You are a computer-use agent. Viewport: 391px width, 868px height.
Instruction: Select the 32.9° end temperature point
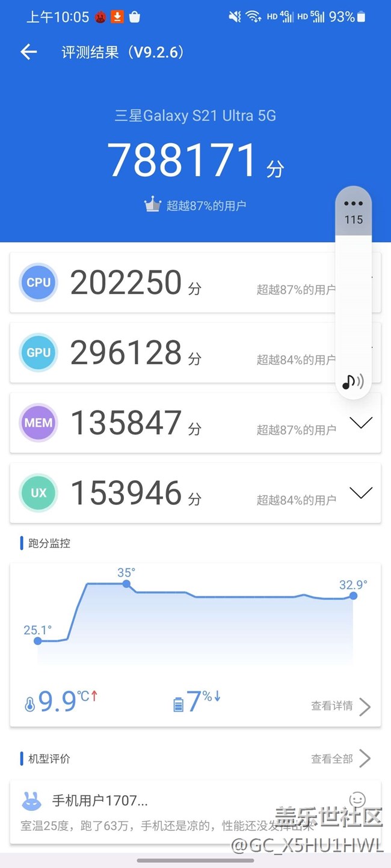coord(353,596)
